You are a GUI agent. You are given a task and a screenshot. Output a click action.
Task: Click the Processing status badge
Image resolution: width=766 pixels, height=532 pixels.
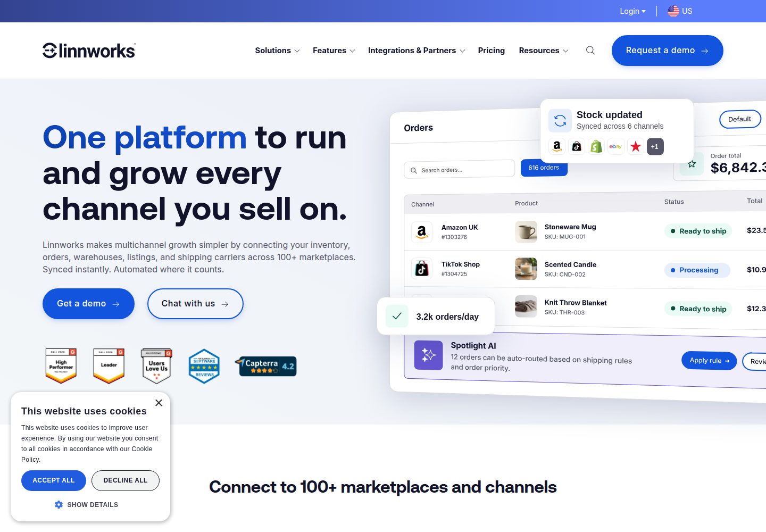pos(697,270)
